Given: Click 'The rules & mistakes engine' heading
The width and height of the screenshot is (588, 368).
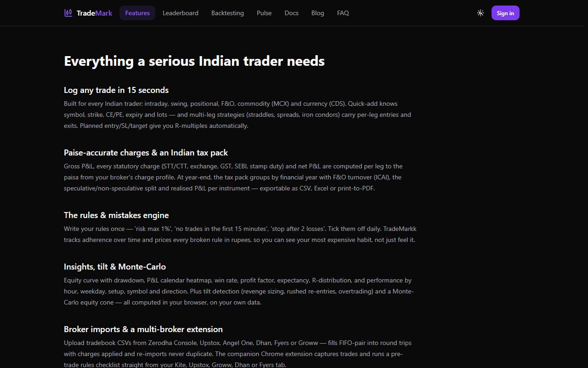Looking at the screenshot, I should (116, 215).
